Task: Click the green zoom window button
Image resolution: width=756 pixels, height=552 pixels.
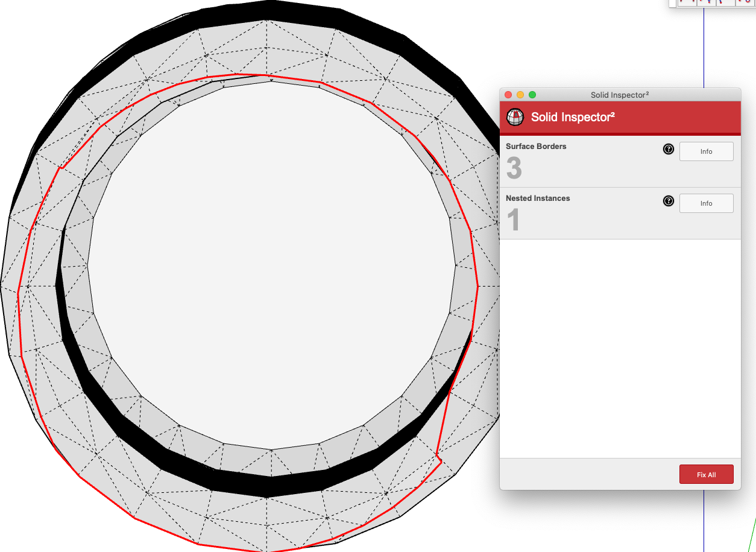Action: (x=532, y=95)
